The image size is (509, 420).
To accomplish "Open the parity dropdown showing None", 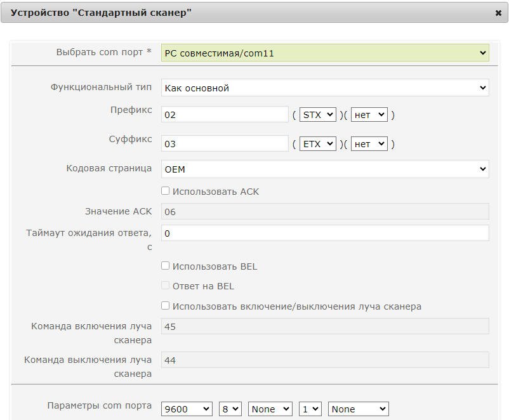I will [x=270, y=409].
